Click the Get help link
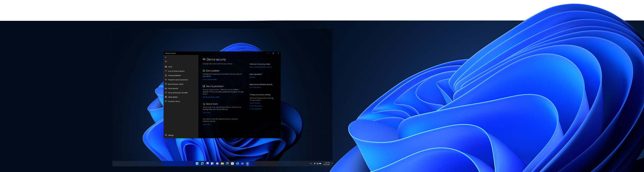The width and height of the screenshot is (644, 172). click(252, 77)
